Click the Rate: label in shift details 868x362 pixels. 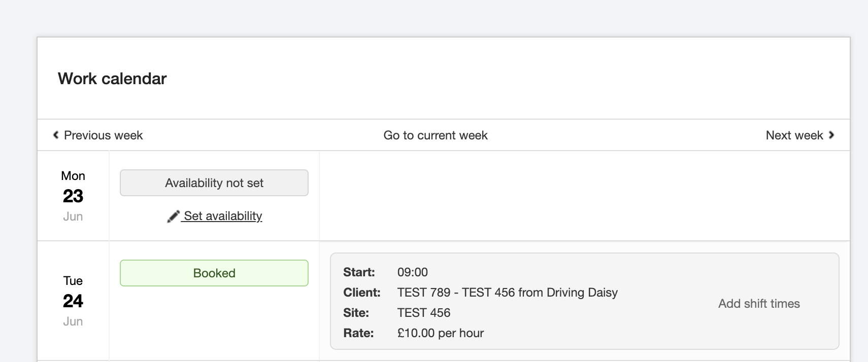[x=358, y=333]
